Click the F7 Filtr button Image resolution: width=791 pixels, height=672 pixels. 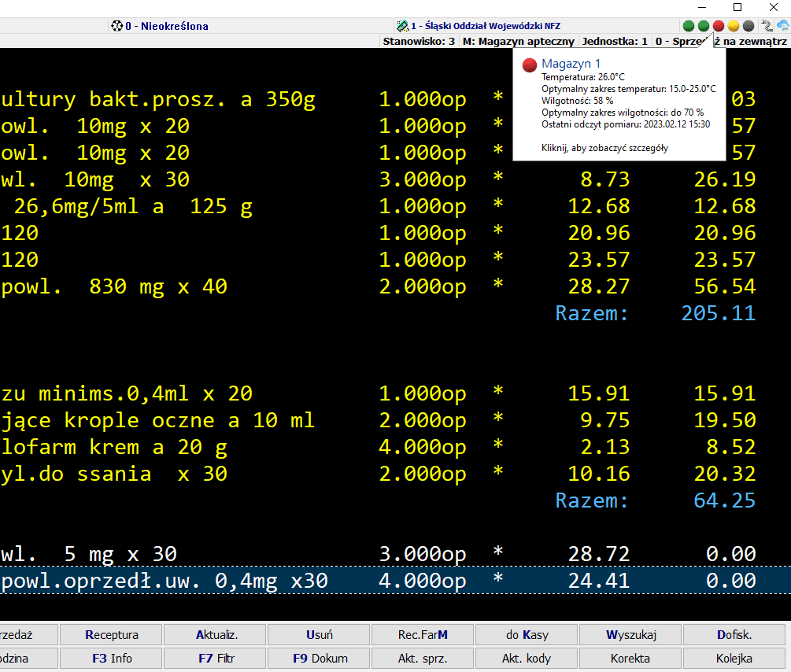(216, 659)
